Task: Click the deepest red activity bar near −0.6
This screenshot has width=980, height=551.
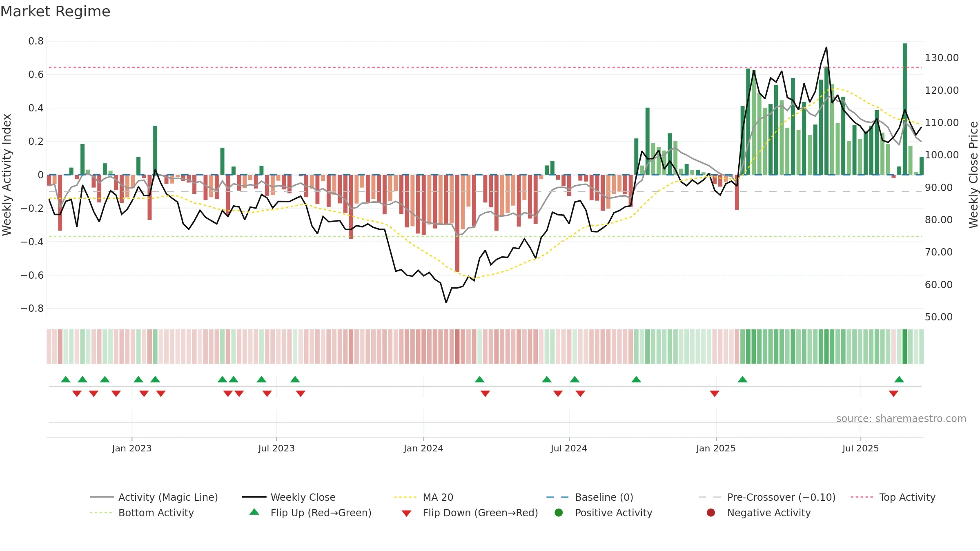Action: 457,223
